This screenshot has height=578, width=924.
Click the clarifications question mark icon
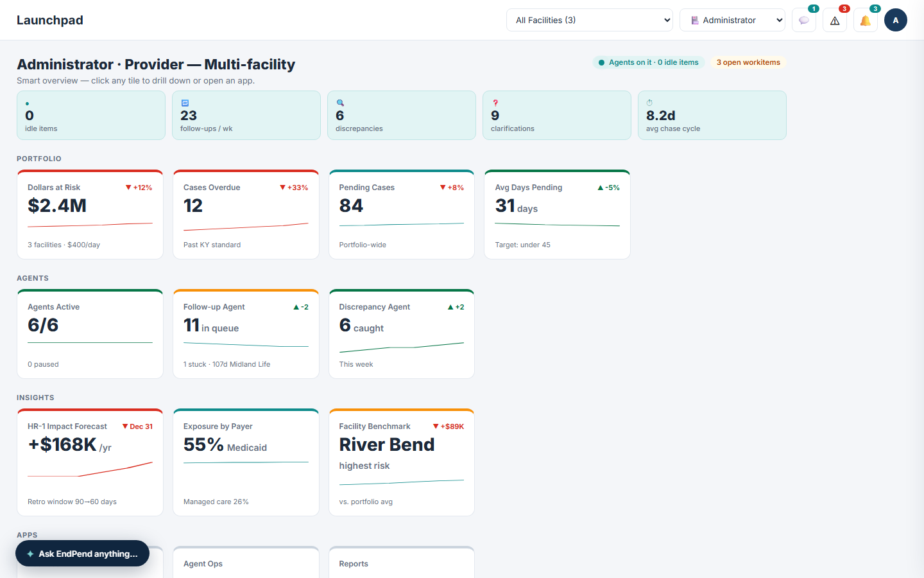coord(495,103)
